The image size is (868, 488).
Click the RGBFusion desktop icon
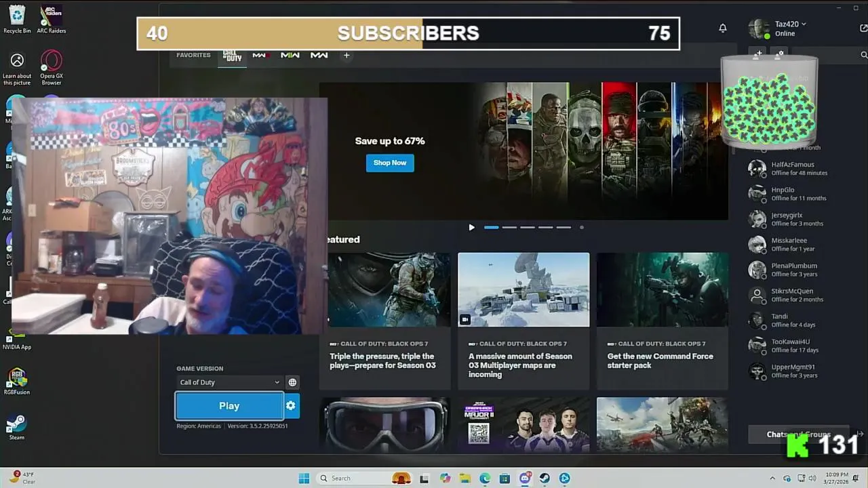[16, 382]
